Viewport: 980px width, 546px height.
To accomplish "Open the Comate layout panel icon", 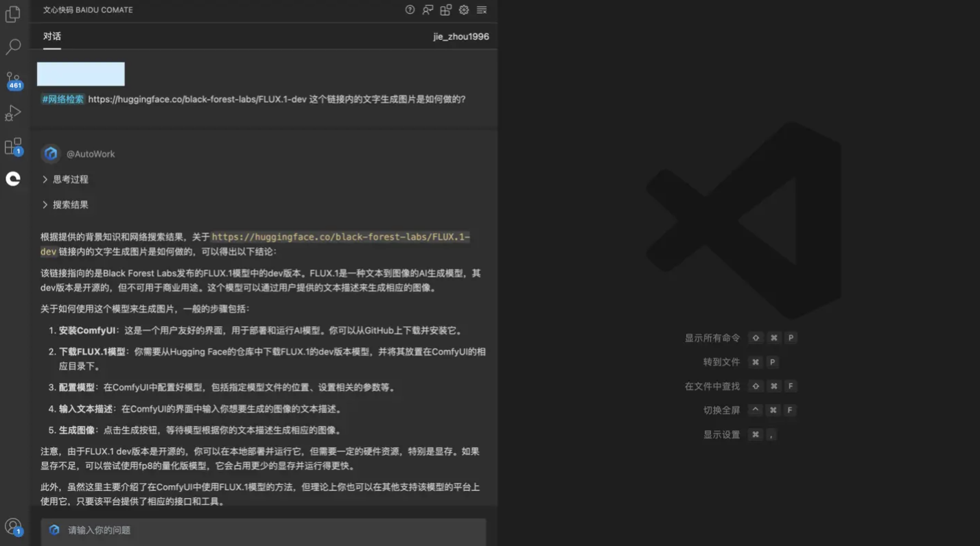I will pyautogui.click(x=445, y=10).
